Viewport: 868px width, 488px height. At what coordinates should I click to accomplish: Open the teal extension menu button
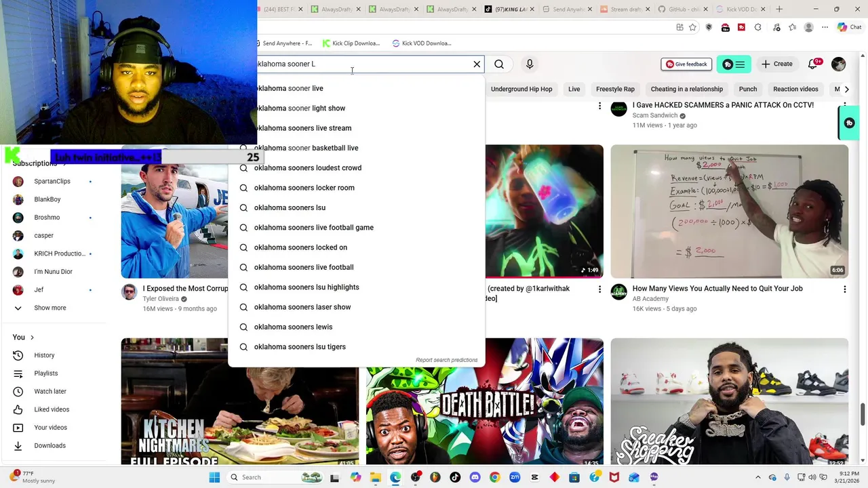[x=734, y=64]
